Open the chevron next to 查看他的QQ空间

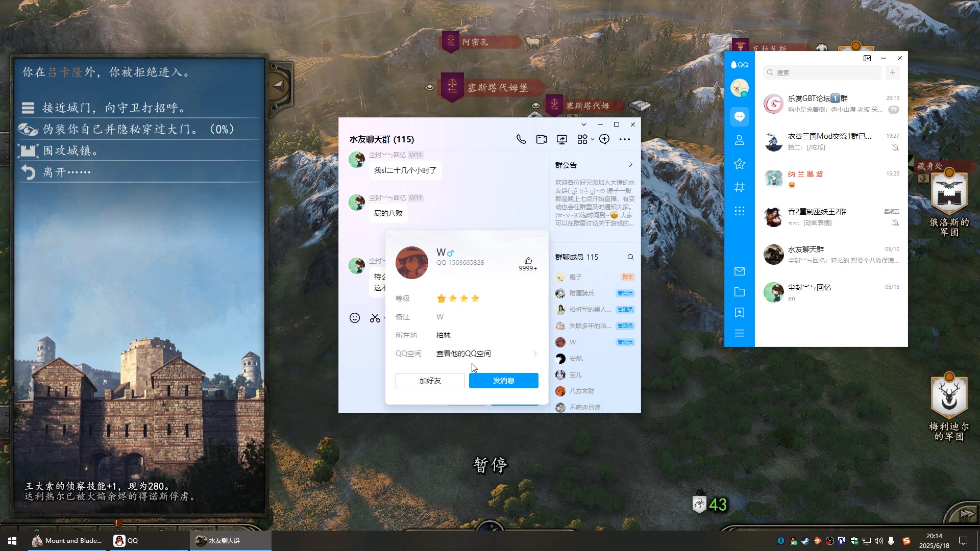535,354
